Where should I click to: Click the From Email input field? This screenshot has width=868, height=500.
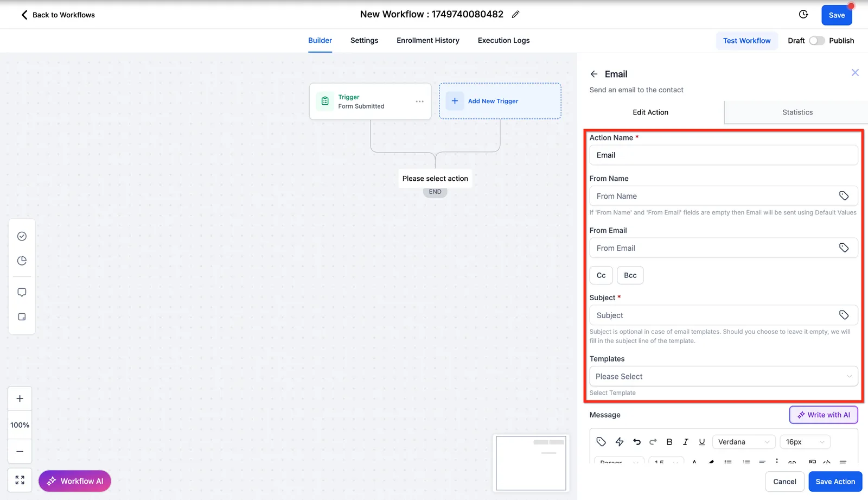tap(724, 248)
